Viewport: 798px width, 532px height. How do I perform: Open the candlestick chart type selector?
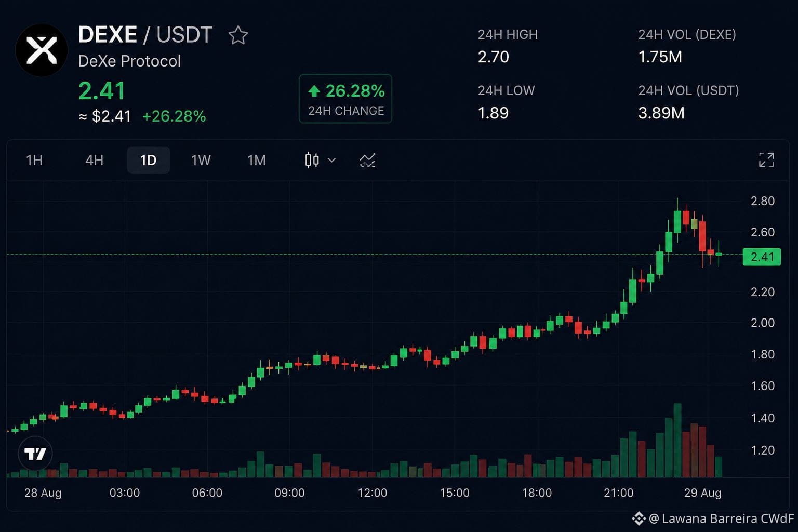pyautogui.click(x=320, y=160)
